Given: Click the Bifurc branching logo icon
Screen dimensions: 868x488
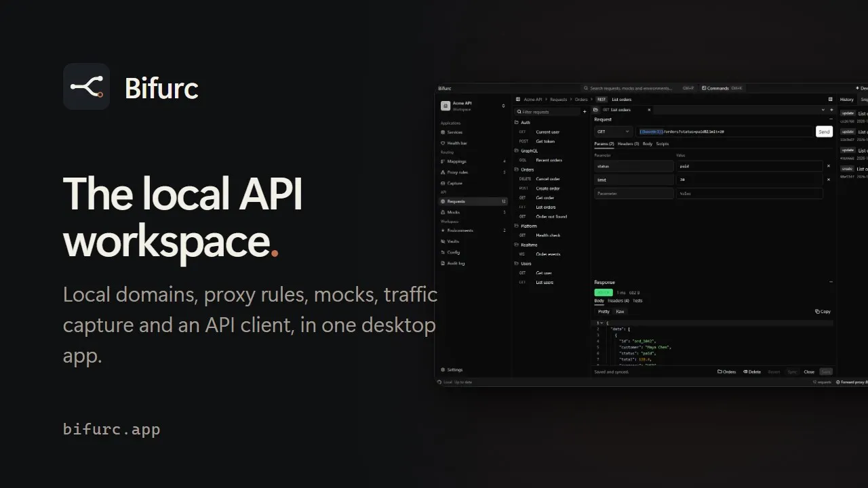Looking at the screenshot, I should pos(86,87).
